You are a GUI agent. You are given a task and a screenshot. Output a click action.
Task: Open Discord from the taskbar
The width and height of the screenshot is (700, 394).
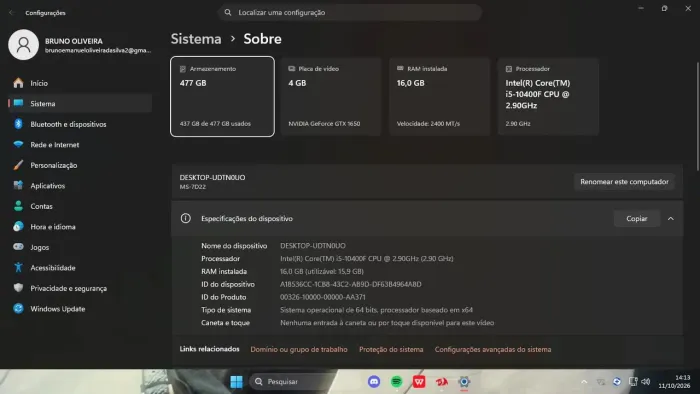tap(374, 382)
